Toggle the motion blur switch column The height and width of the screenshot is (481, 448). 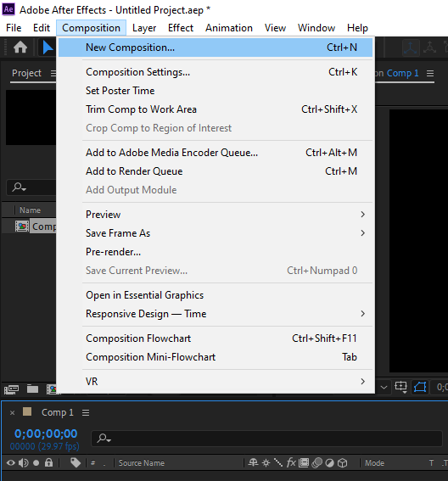[316, 462]
